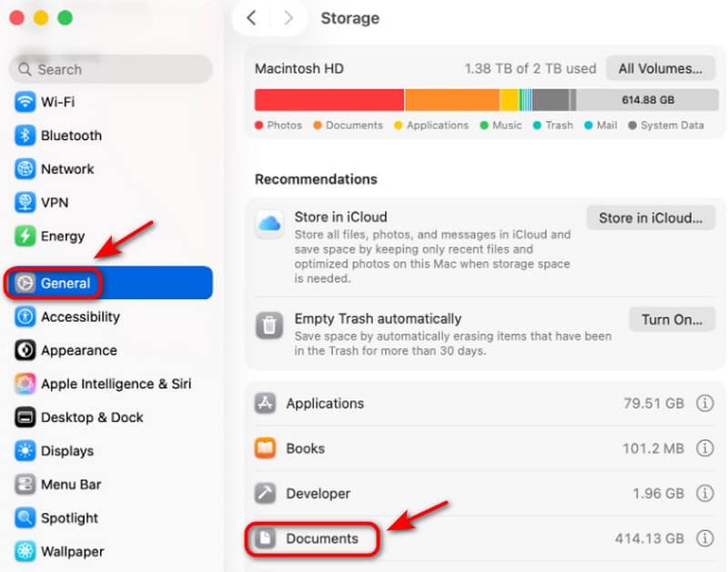This screenshot has width=728, height=572.
Task: Click the Store in iCloud button
Action: (651, 218)
